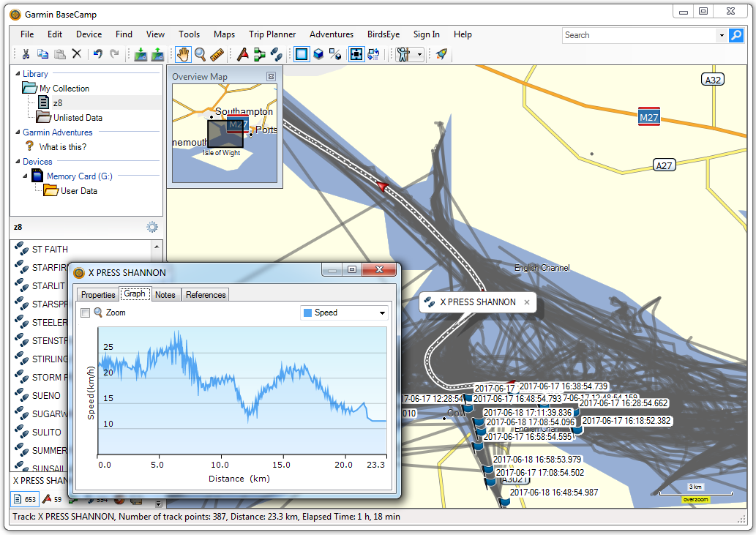Image resolution: width=756 pixels, height=535 pixels.
Task: Open the z8 list gear options
Action: coord(152,227)
